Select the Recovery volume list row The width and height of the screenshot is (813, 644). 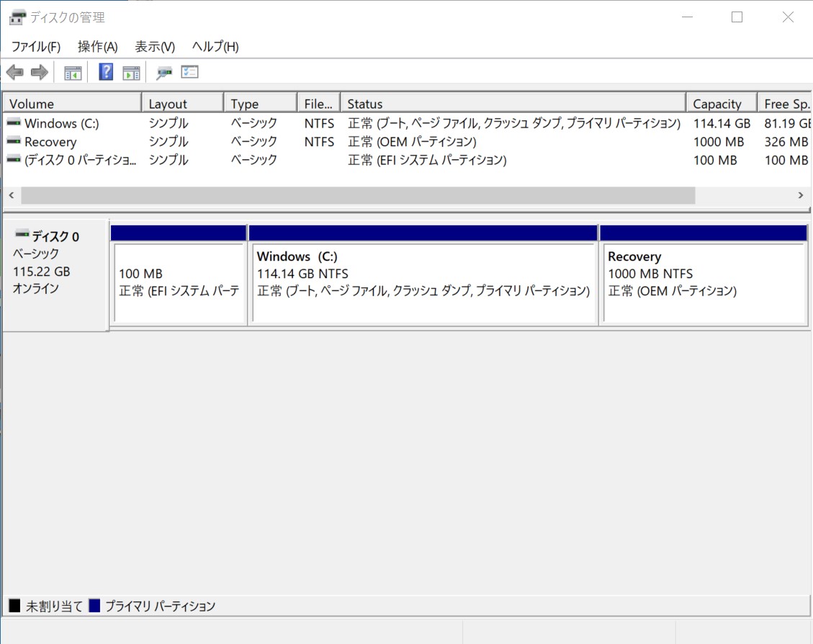coord(406,142)
